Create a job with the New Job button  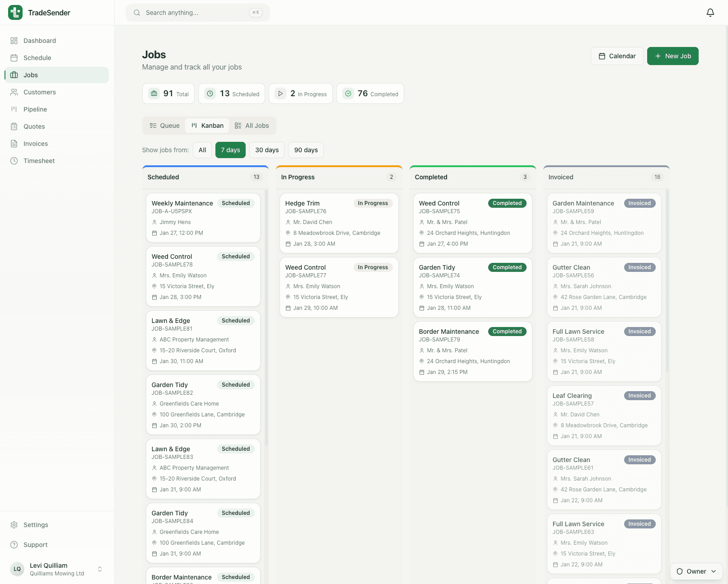click(x=673, y=56)
